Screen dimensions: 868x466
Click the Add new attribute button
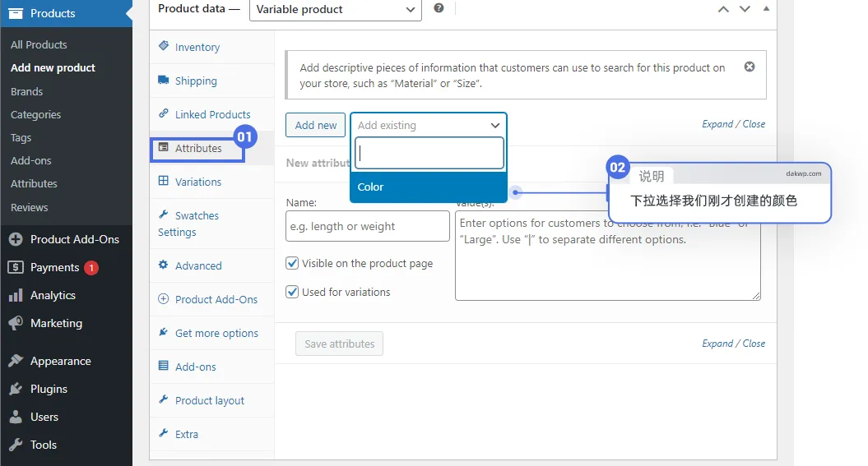click(x=316, y=125)
